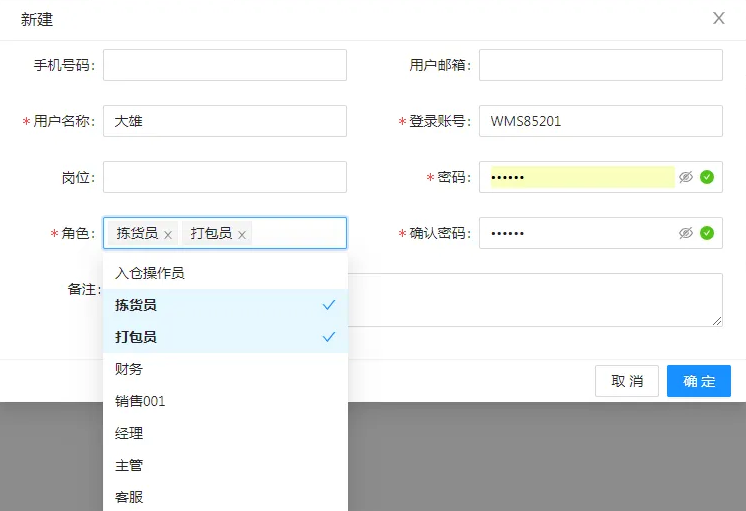Select 主管 role option
This screenshot has height=511, width=746.
(129, 465)
